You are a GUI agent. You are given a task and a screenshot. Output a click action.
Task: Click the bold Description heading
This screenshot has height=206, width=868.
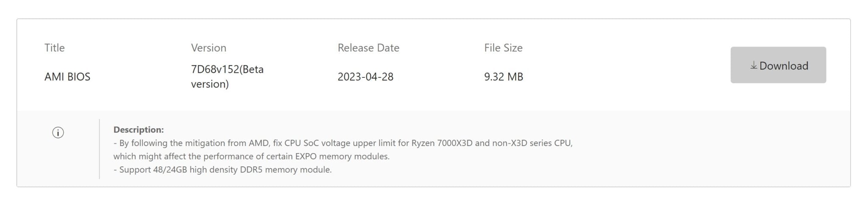point(139,130)
